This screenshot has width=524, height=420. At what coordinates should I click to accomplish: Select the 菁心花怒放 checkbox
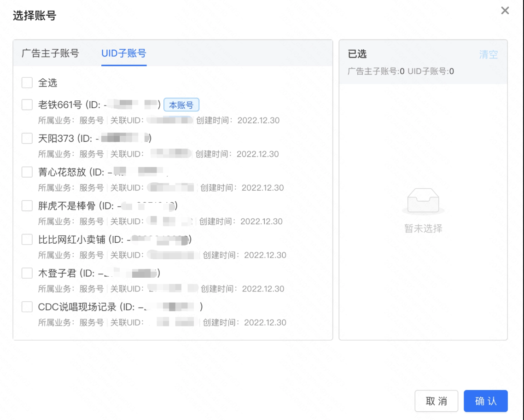coord(27,172)
